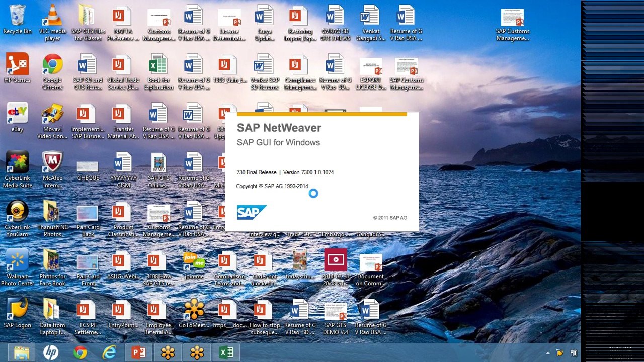Select the Implementi... SAP Busine... file
Viewport: 644px width, 362px height.
pyautogui.click(x=88, y=121)
